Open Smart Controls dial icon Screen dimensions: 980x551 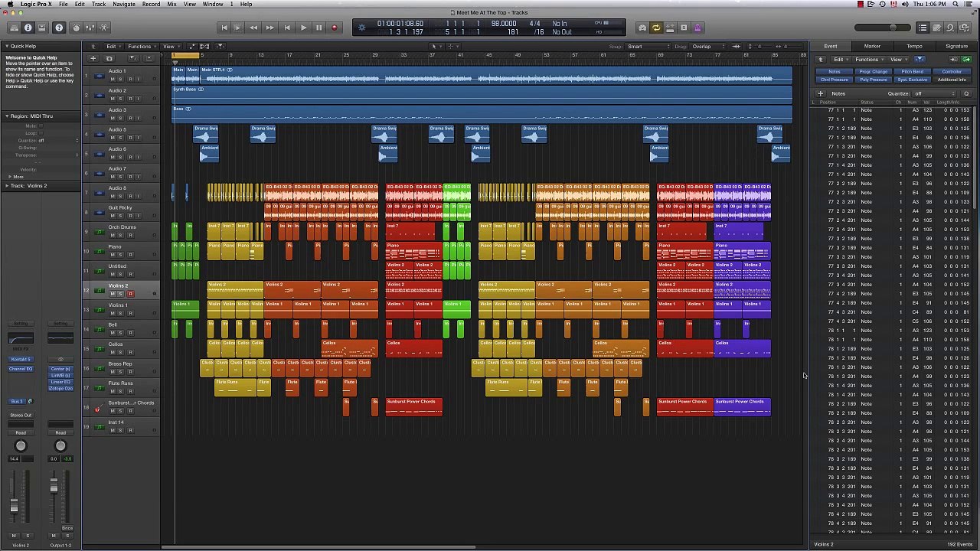coord(76,28)
